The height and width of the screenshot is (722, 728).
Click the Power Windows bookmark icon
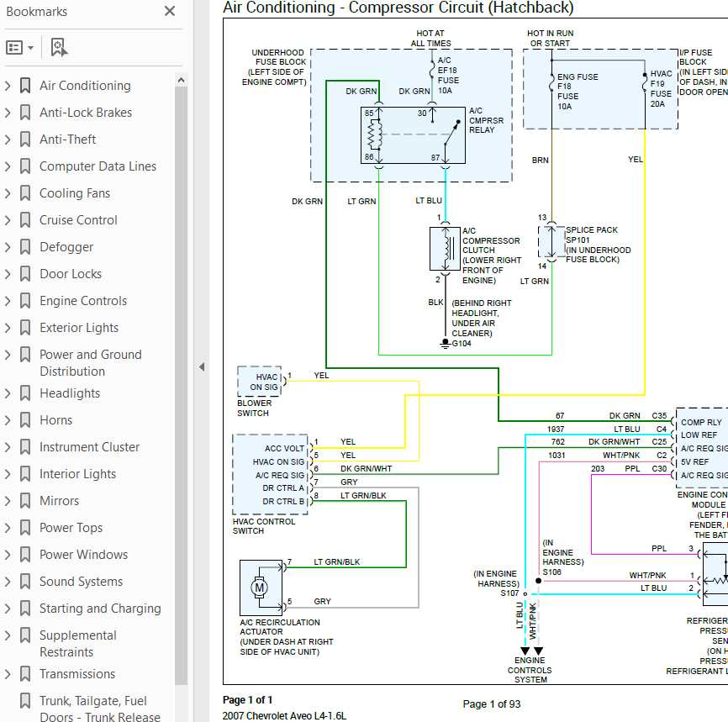click(x=25, y=556)
